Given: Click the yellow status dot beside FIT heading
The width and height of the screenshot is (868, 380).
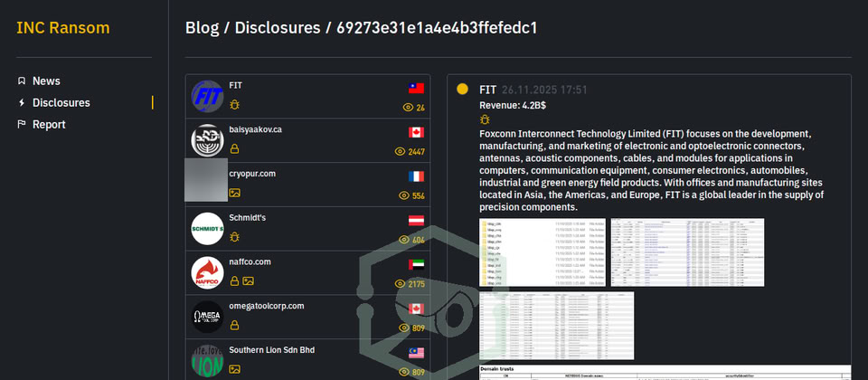Looking at the screenshot, I should pos(463,90).
